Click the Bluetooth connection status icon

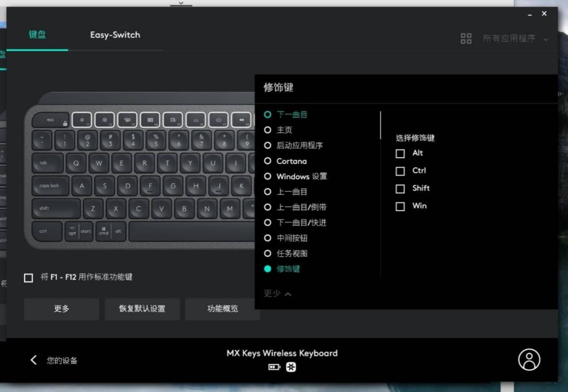pos(291,367)
